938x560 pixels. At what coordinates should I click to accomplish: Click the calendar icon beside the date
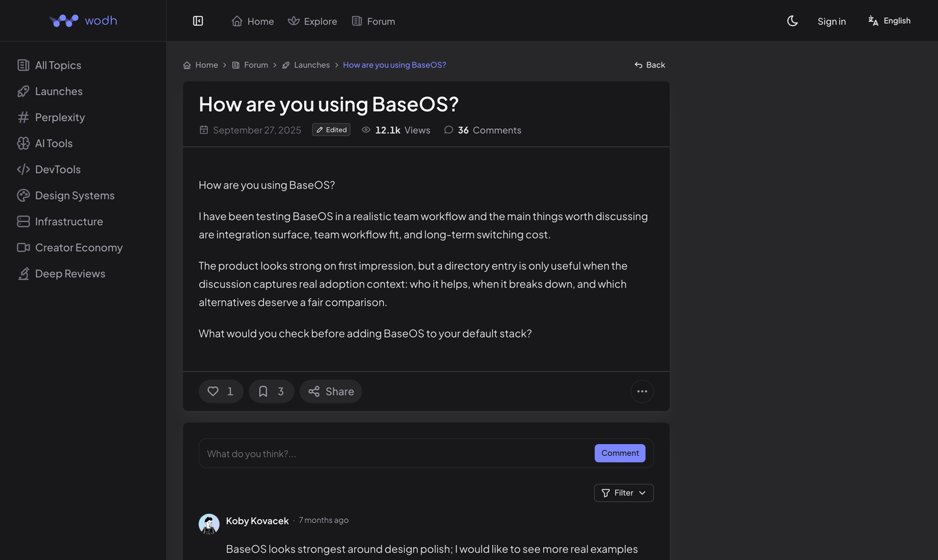pyautogui.click(x=204, y=130)
